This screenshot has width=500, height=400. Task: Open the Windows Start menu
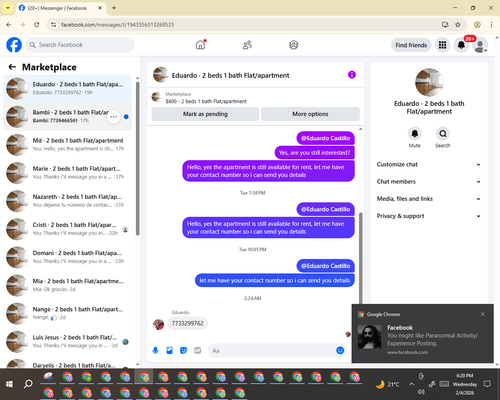tap(9, 384)
